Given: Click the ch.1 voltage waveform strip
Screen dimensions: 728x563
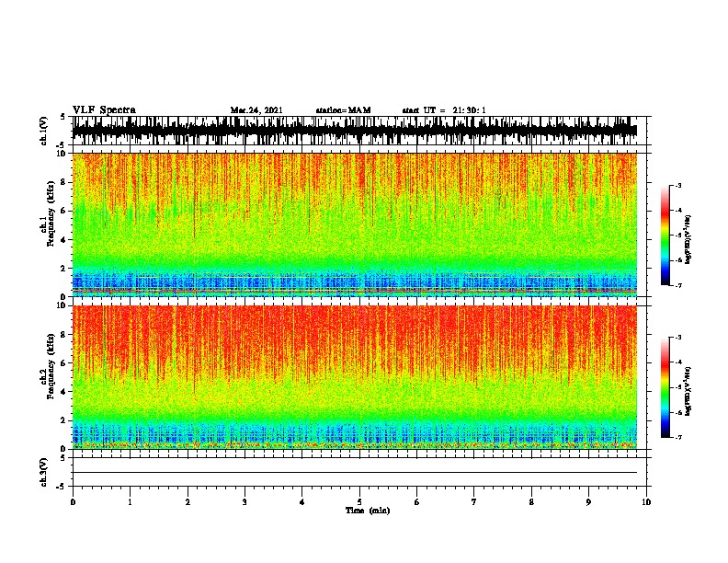Looking at the screenshot, I should point(355,131).
